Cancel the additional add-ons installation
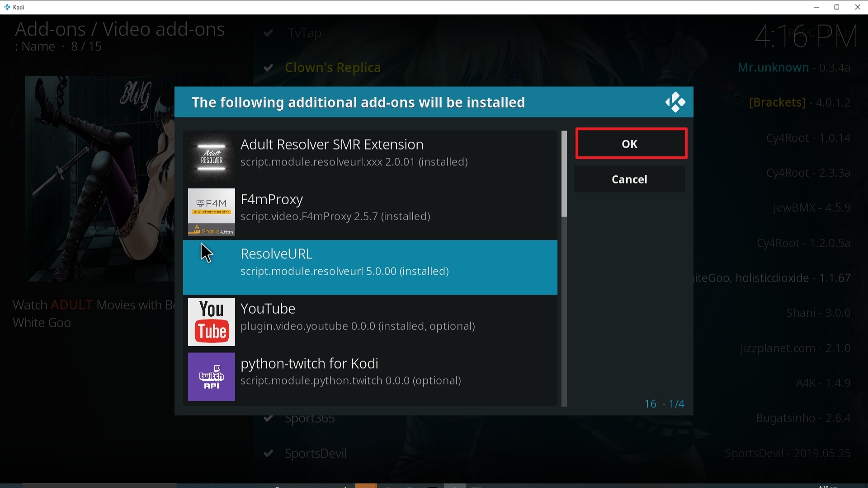 (629, 179)
